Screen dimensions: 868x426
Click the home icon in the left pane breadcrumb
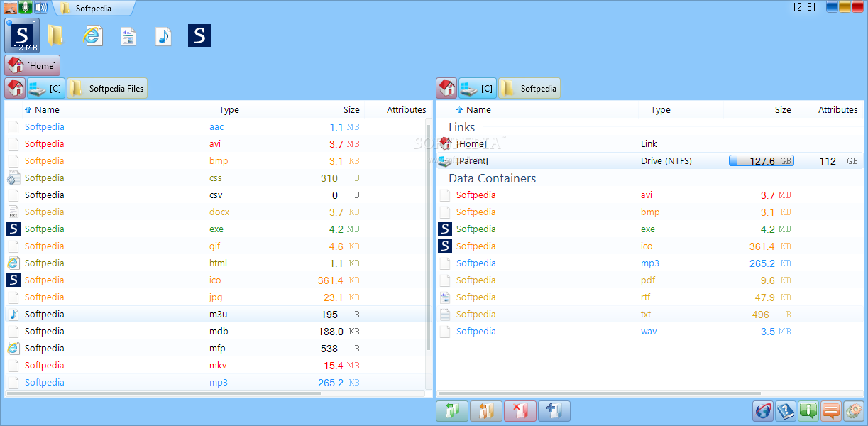pos(16,89)
